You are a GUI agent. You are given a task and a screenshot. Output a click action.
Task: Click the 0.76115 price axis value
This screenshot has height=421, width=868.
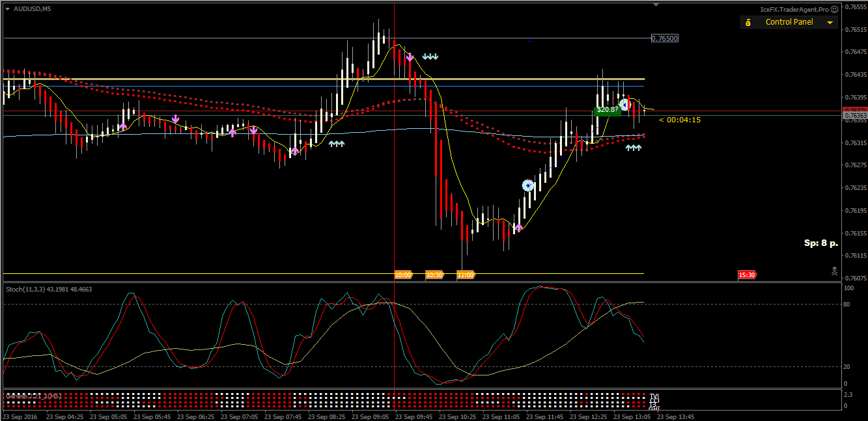pyautogui.click(x=854, y=256)
